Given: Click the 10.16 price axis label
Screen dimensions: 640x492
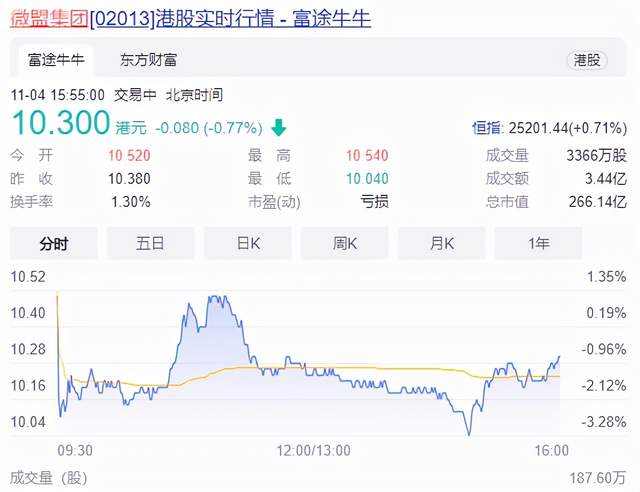Looking at the screenshot, I should pos(28,385).
